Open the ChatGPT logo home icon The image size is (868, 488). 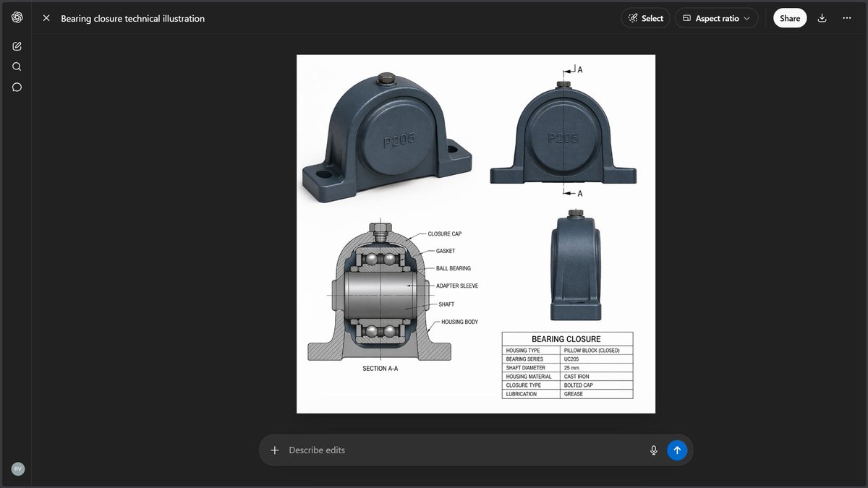click(17, 17)
